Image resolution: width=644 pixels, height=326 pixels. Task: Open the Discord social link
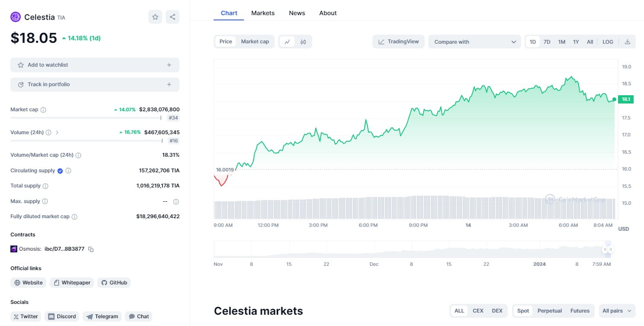pyautogui.click(x=62, y=316)
